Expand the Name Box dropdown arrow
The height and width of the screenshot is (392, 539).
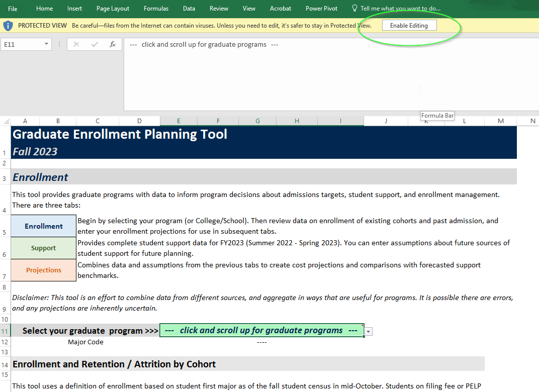tap(47, 44)
